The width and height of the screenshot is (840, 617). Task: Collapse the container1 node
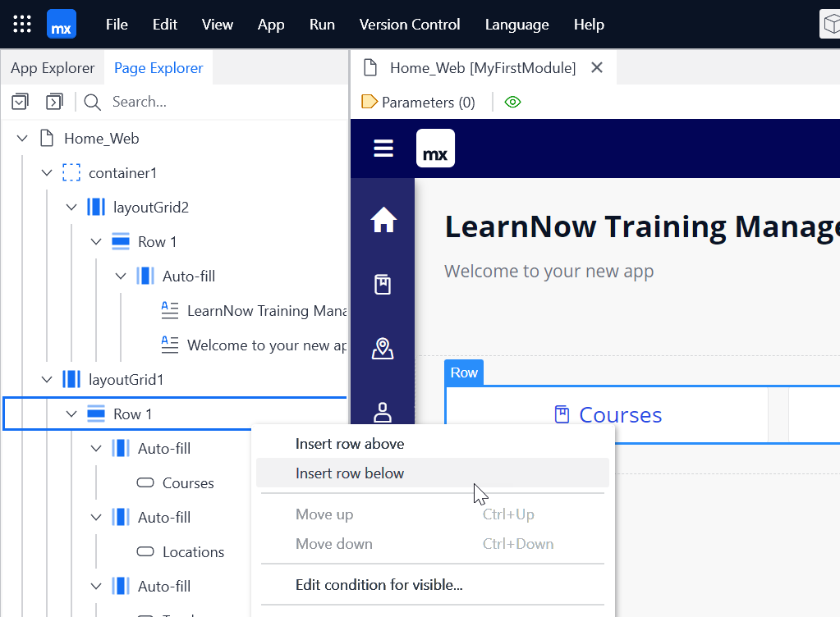[x=47, y=173]
